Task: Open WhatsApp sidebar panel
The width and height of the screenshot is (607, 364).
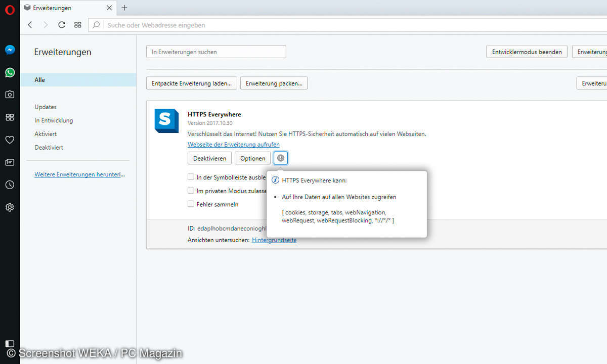Action: click(10, 72)
